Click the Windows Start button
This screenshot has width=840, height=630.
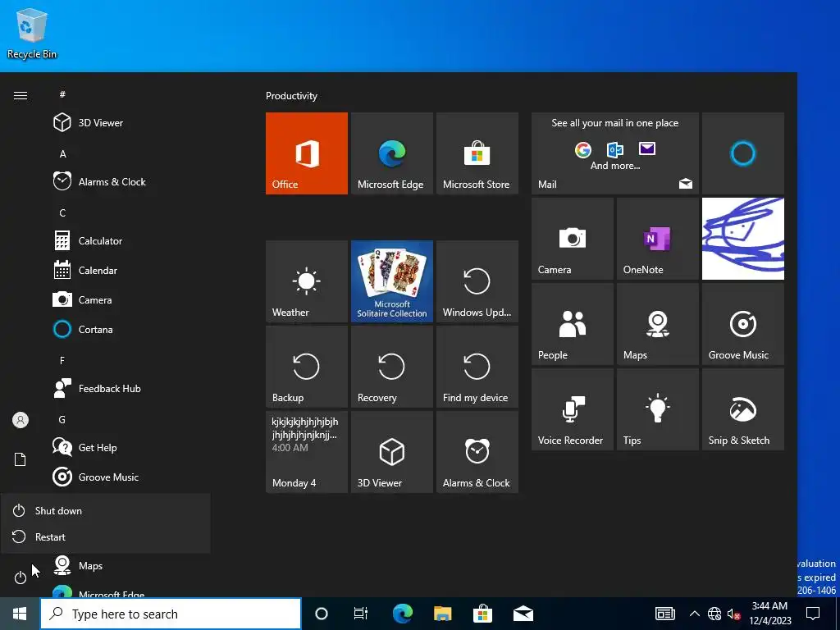20,614
